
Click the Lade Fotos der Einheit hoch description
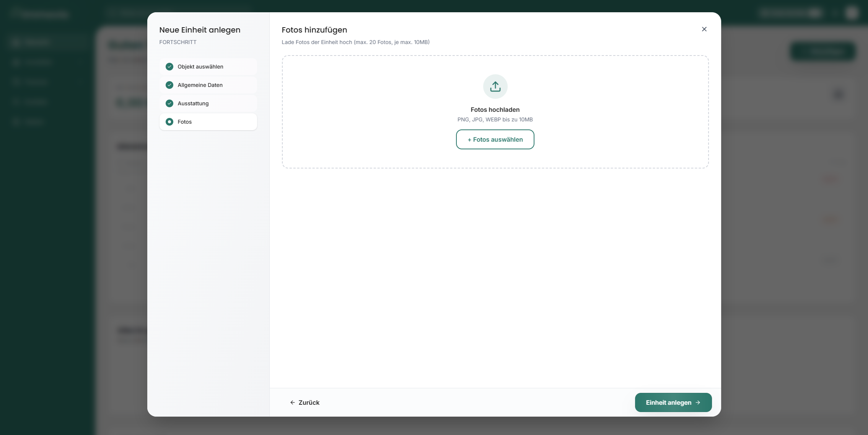[356, 42]
